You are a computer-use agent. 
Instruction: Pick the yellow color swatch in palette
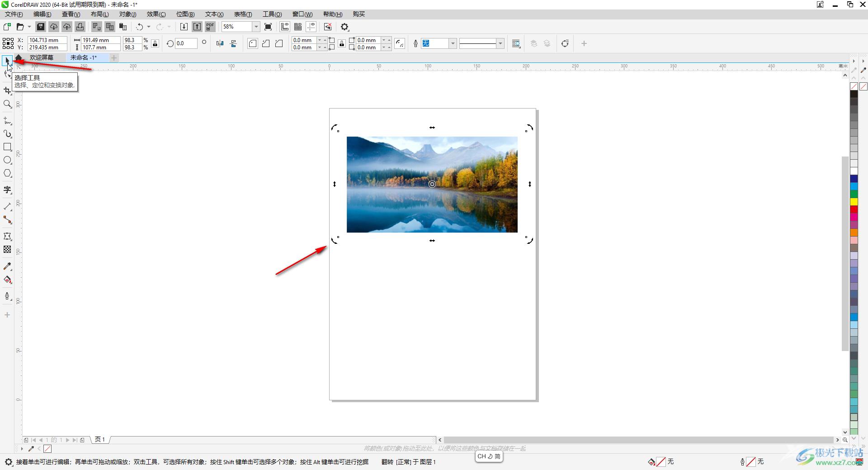click(x=854, y=202)
